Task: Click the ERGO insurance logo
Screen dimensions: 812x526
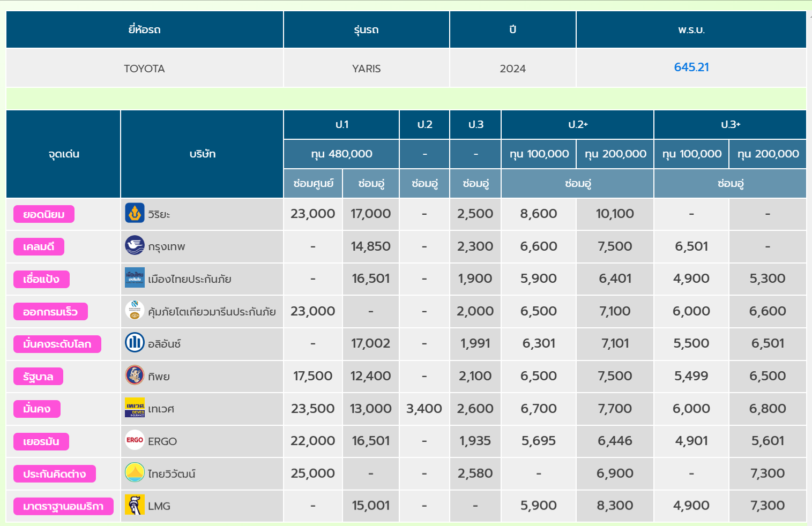Action: pos(135,440)
